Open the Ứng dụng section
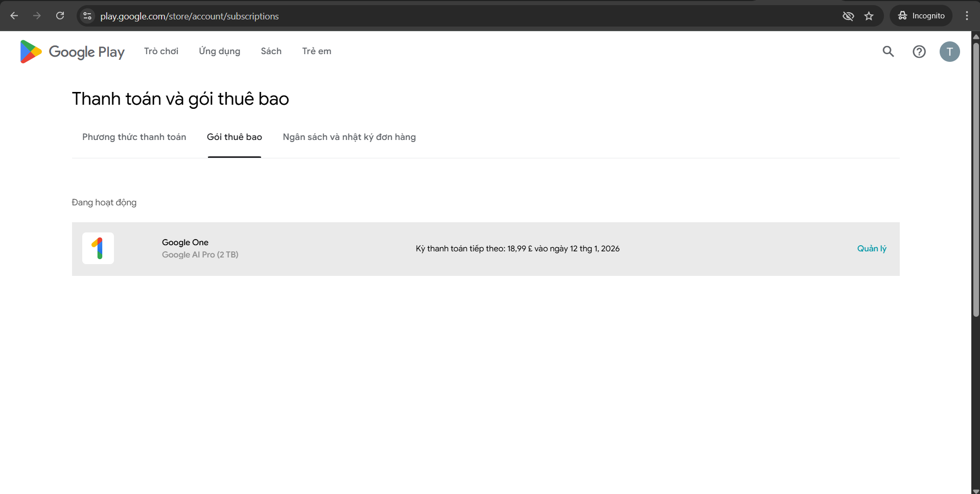Screen dimensions: 980x494 click(x=219, y=51)
